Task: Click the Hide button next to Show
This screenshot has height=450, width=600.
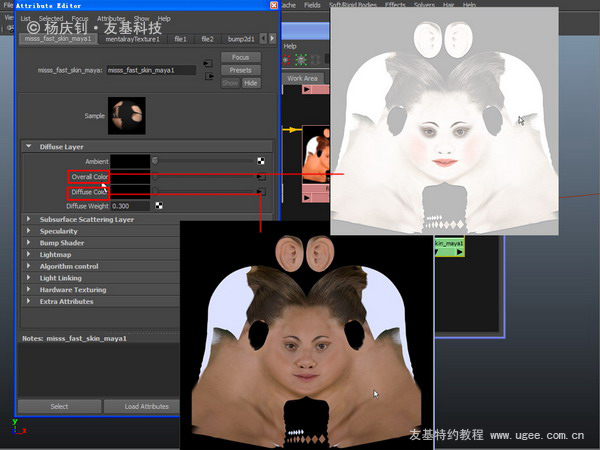Action: [x=251, y=83]
